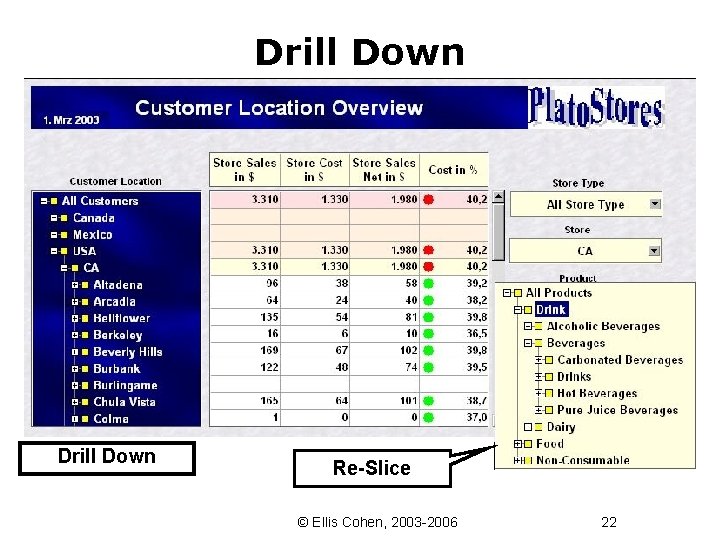Collapse the USA node in Customer Location

[54, 251]
